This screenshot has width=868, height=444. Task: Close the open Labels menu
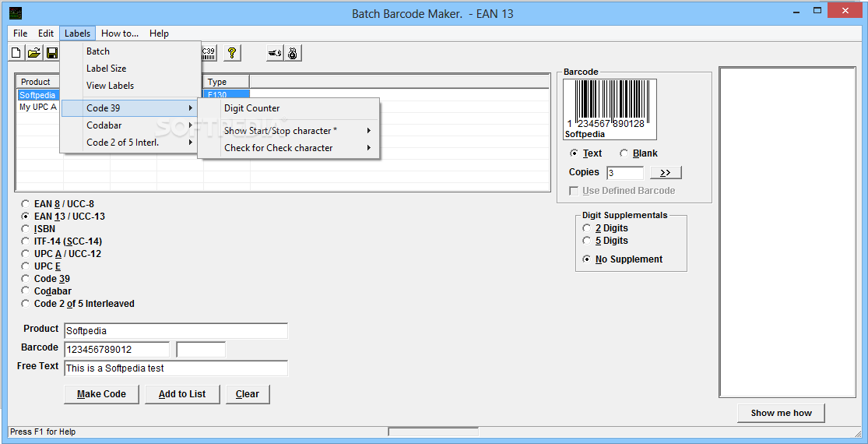point(78,33)
